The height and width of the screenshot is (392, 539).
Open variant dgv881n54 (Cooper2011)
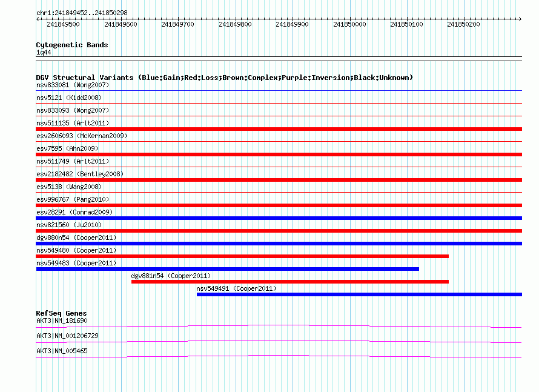171,276
